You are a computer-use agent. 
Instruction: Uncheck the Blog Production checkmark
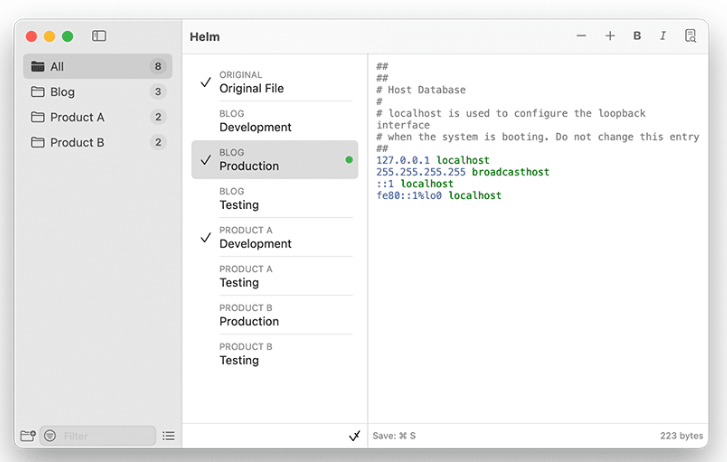point(206,160)
